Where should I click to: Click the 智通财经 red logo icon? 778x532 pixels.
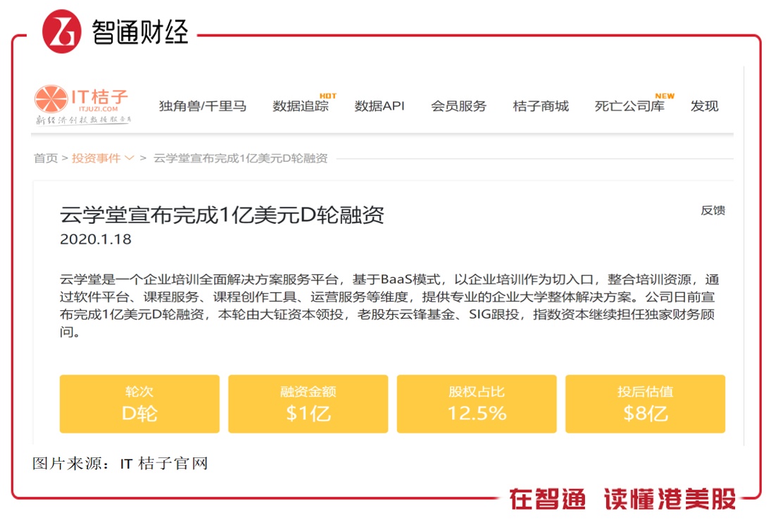click(62, 31)
